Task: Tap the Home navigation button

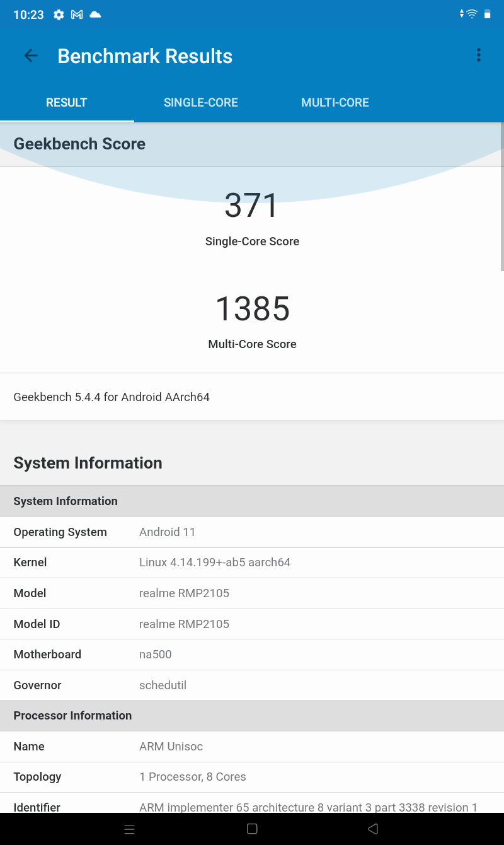Action: 252,829
